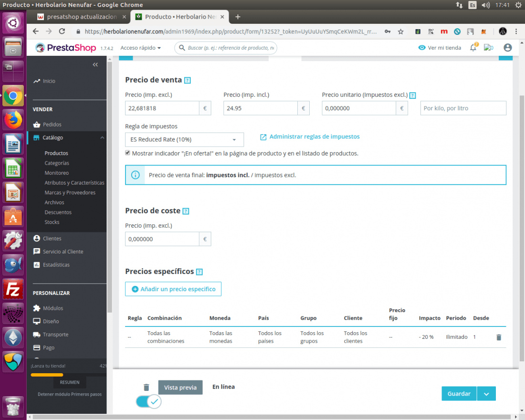Click the Precio de coste input field

162,239
